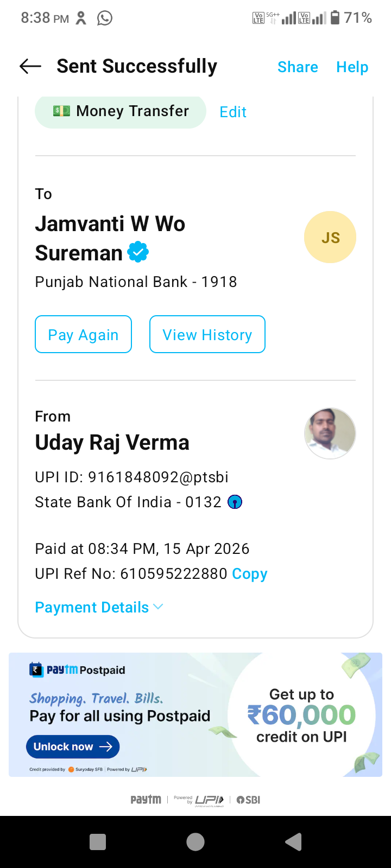Open the Help link

click(352, 67)
